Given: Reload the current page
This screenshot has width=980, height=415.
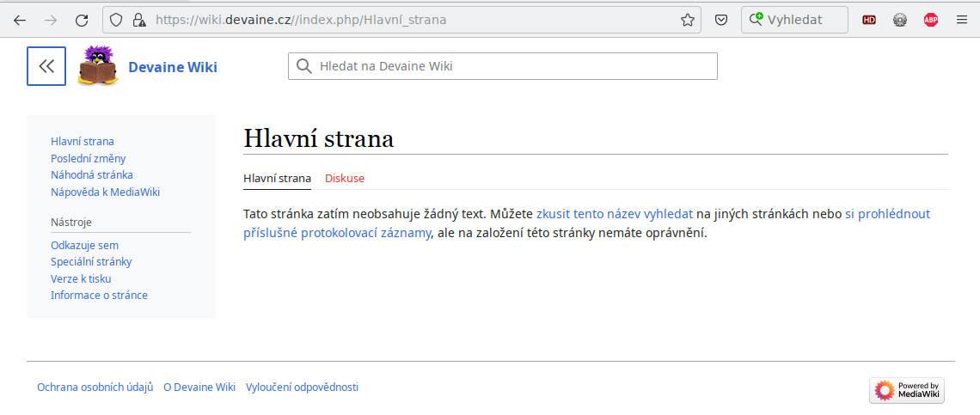Looking at the screenshot, I should pyautogui.click(x=82, y=20).
